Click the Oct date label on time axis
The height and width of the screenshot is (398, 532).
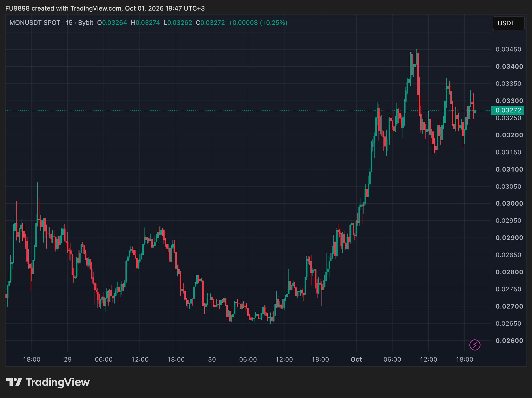(x=356, y=359)
